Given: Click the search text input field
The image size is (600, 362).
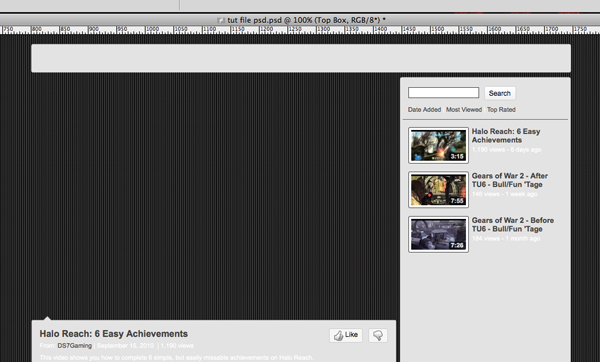Looking at the screenshot, I should pos(443,93).
